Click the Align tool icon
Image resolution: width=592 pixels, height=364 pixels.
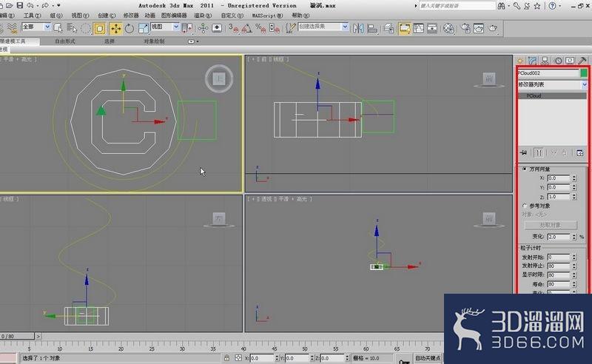pyautogui.click(x=372, y=28)
